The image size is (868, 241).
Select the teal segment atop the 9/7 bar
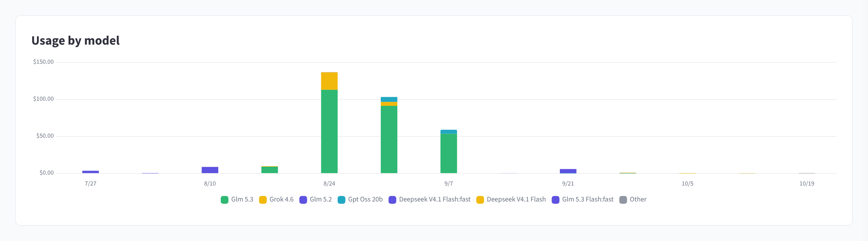(449, 132)
